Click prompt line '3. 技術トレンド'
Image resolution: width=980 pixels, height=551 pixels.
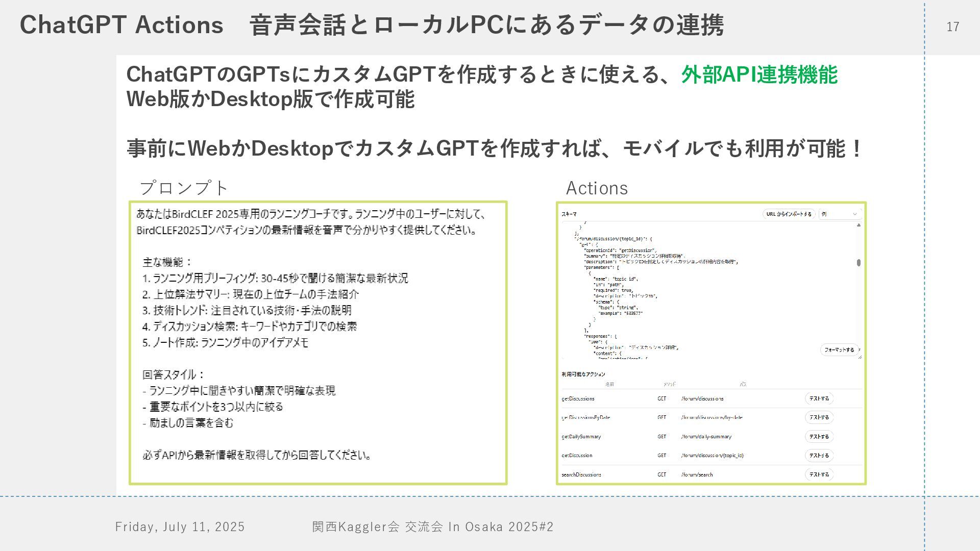(x=247, y=310)
